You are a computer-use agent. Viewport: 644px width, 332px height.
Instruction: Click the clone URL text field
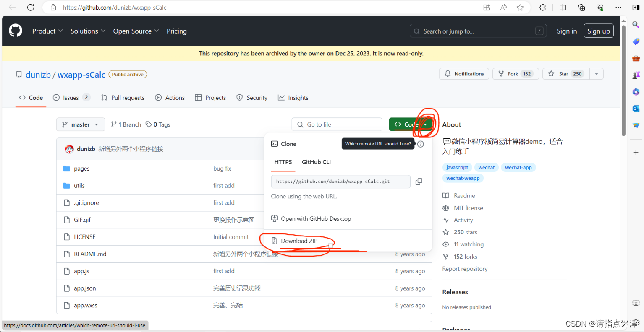tap(341, 182)
